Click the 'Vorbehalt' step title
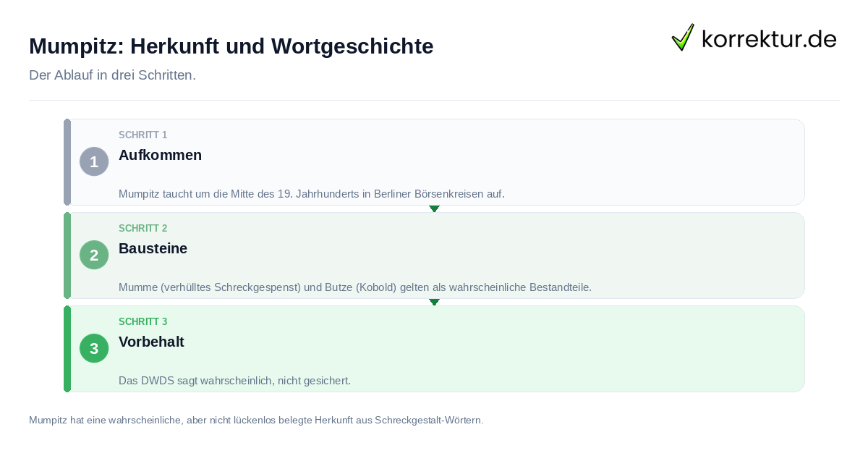This screenshot has height=456, width=868. click(151, 342)
